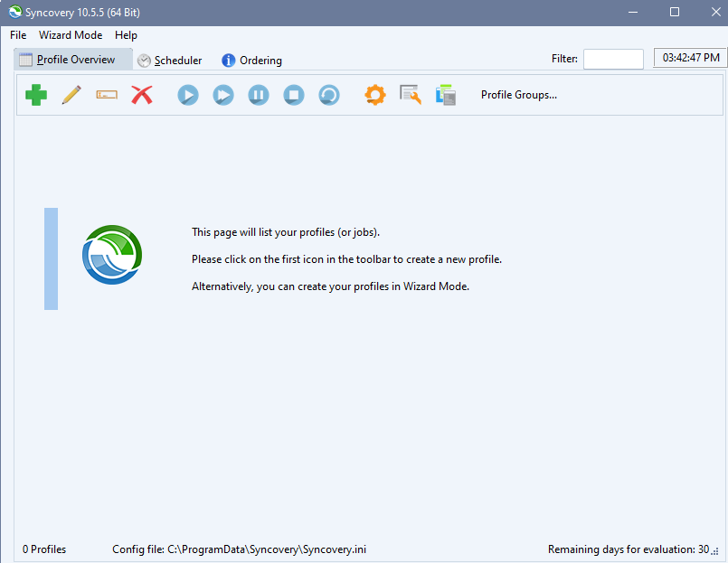The height and width of the screenshot is (563, 728).
Task: Add a new profile with green plus icon
Action: 36,95
